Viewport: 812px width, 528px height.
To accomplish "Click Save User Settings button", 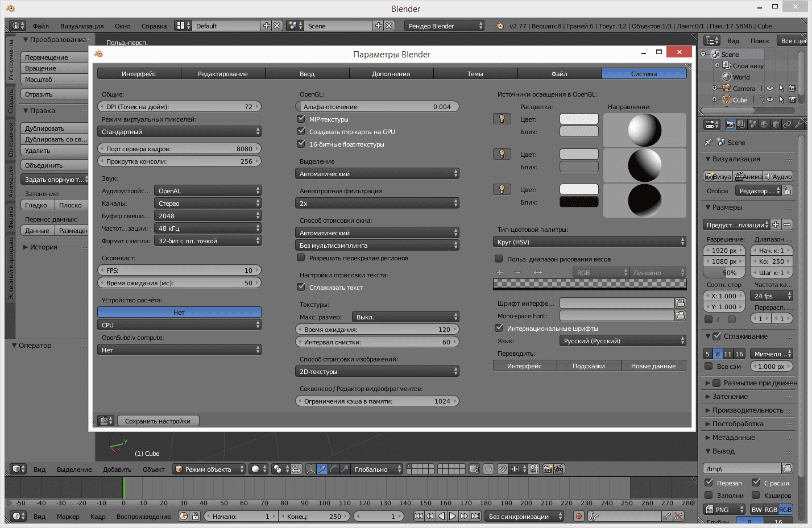I will 158,421.
